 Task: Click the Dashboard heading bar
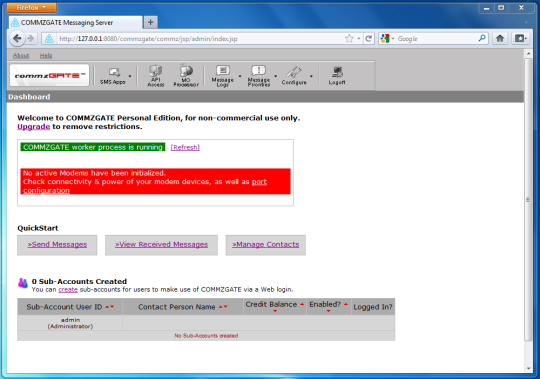click(265, 97)
